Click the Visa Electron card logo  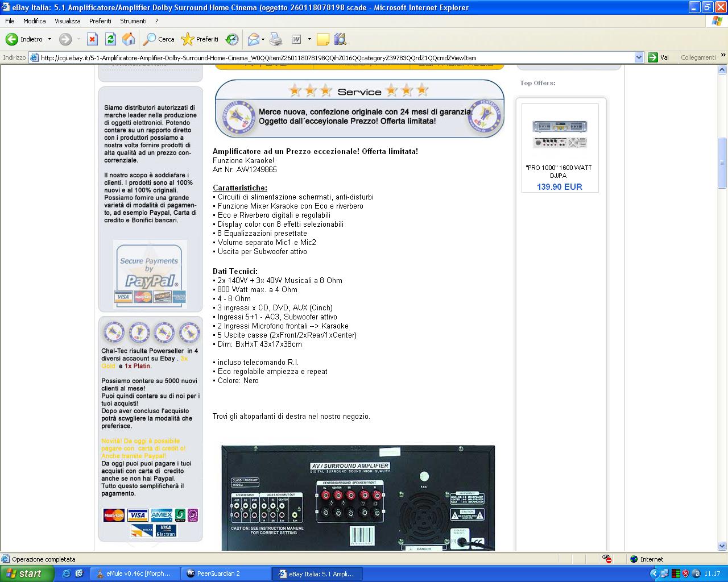point(166,531)
